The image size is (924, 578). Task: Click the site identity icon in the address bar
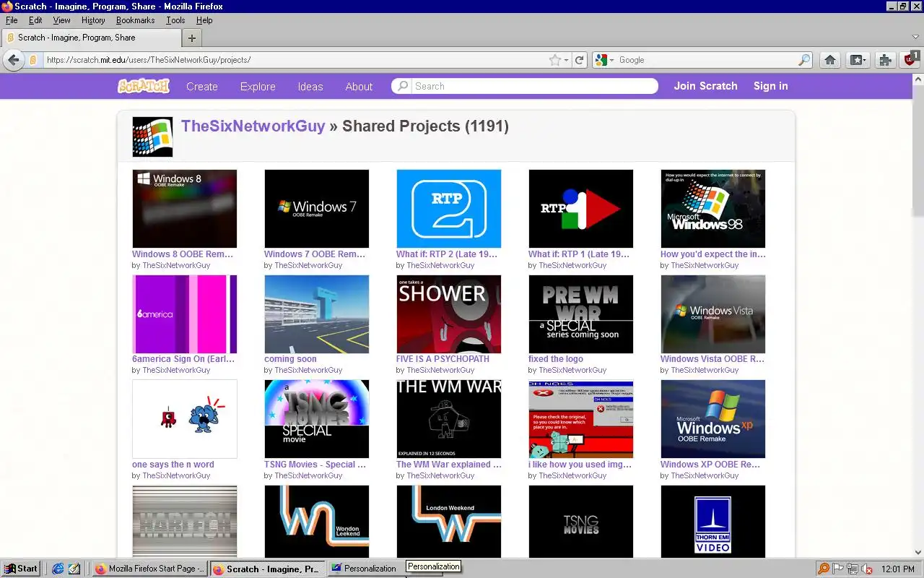click(x=33, y=60)
